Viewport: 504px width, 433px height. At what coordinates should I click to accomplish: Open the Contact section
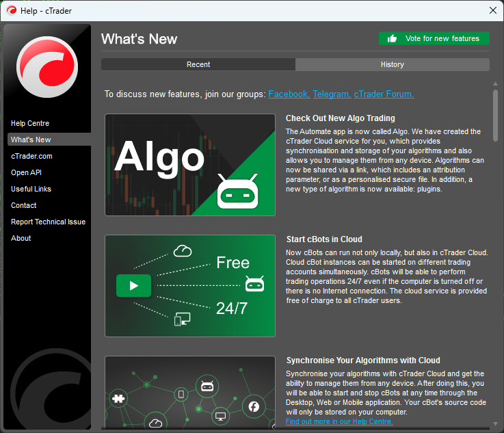click(x=24, y=205)
